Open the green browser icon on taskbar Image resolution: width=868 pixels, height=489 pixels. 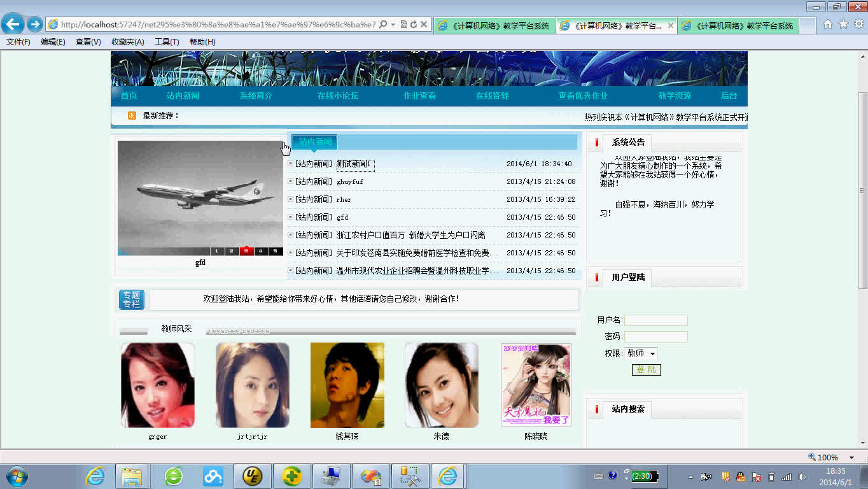174,476
